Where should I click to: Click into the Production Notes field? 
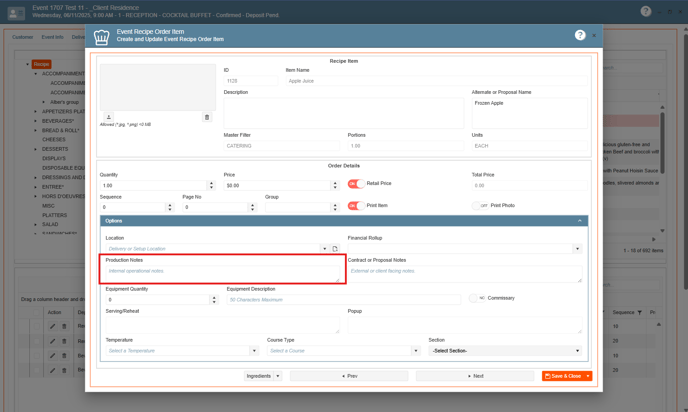coord(224,272)
